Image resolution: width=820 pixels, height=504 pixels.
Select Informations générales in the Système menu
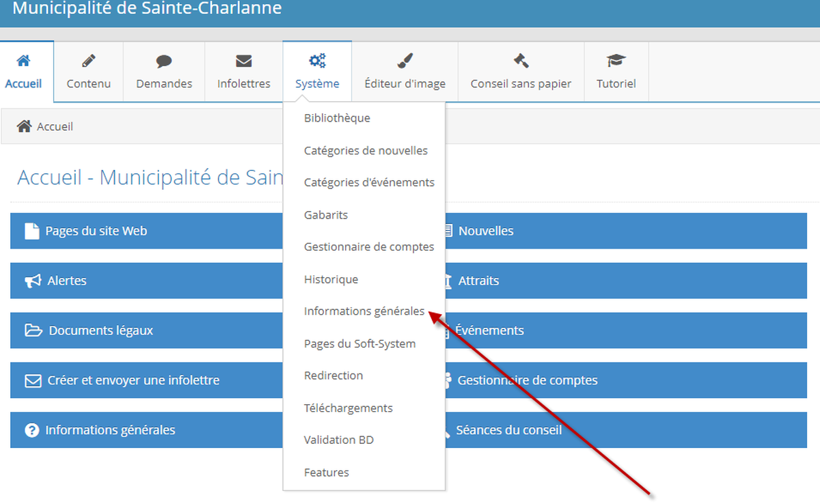[364, 311]
